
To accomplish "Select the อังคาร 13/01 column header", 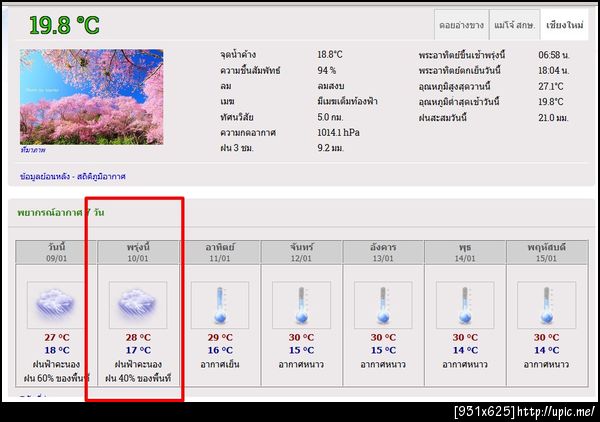I will pyautogui.click(x=383, y=252).
